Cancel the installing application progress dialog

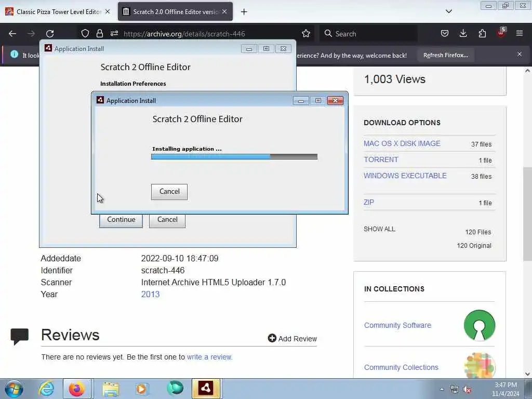169,192
